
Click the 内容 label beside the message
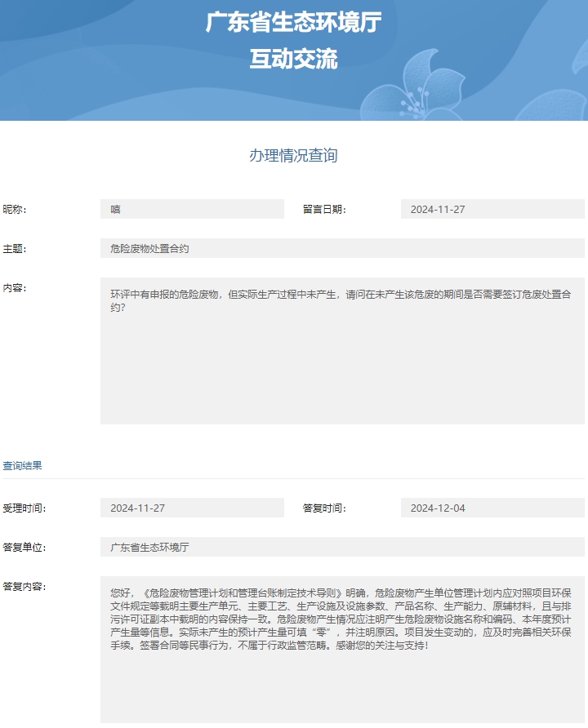click(x=15, y=288)
